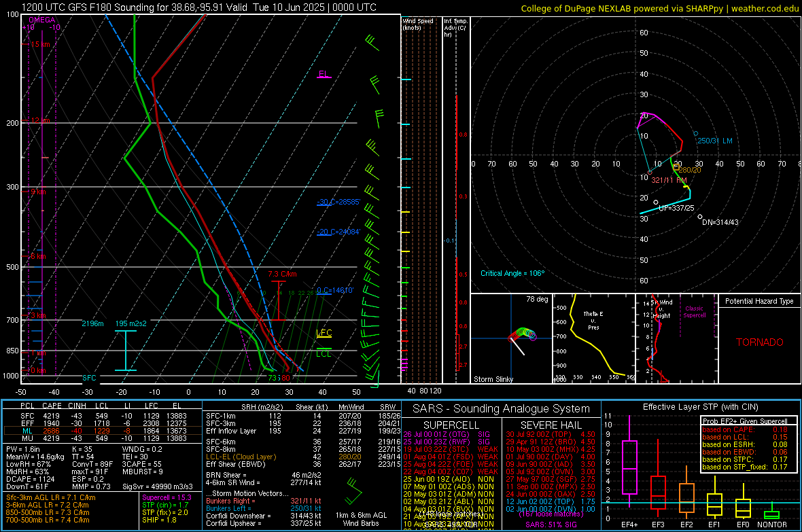
Task: Click the UP=337/25 Corfidi marker label
Action: click(676, 208)
